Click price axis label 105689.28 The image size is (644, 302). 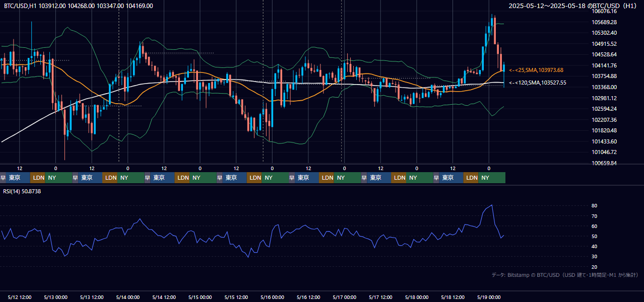[605, 22]
